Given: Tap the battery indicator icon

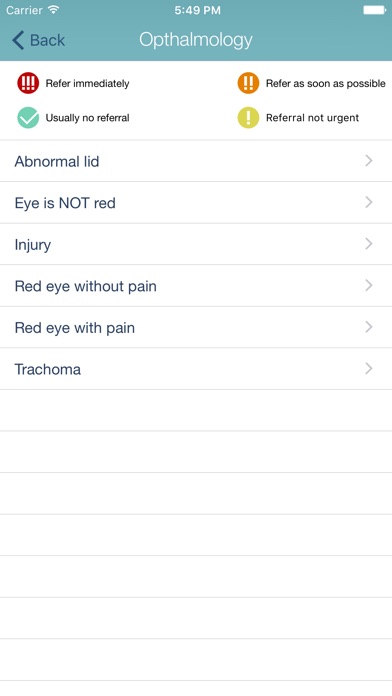Looking at the screenshot, I should point(375,10).
